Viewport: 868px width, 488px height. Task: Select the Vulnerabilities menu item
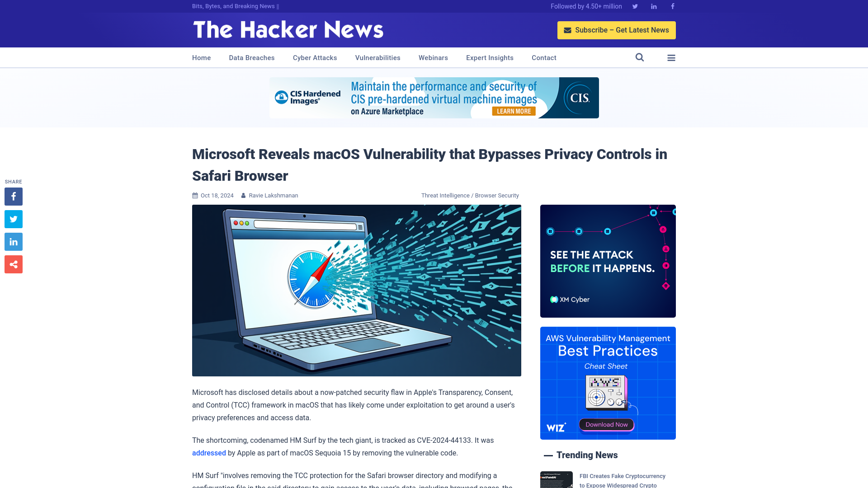[377, 58]
